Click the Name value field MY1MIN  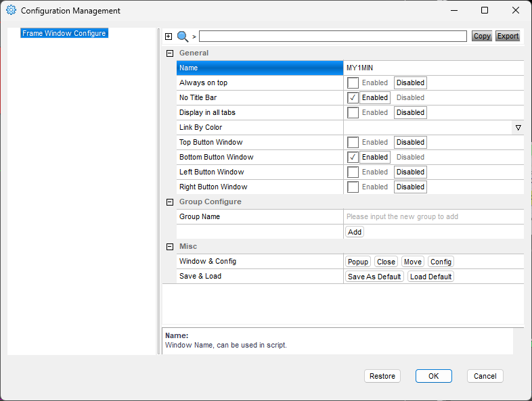[434, 68]
